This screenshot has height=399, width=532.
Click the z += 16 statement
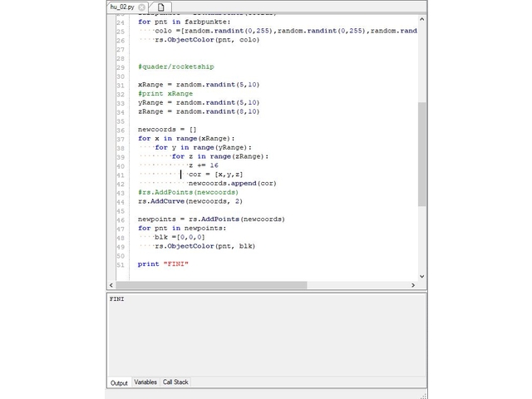click(204, 165)
